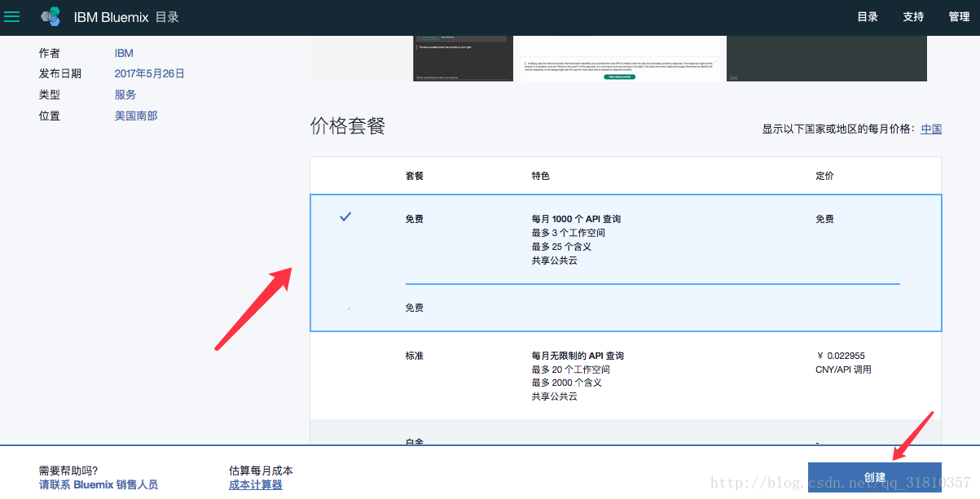Click '最多 20 个工作空间' text
This screenshot has width=980, height=499.
571,370
